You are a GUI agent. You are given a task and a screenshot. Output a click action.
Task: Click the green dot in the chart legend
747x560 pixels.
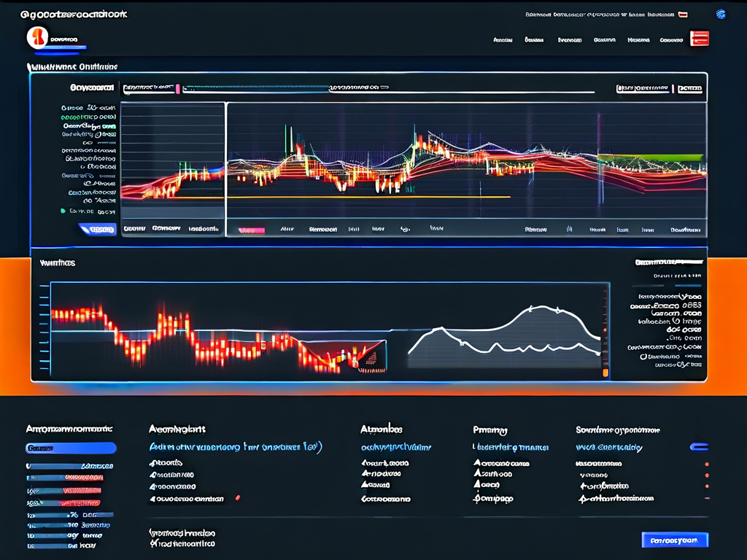tap(63, 211)
